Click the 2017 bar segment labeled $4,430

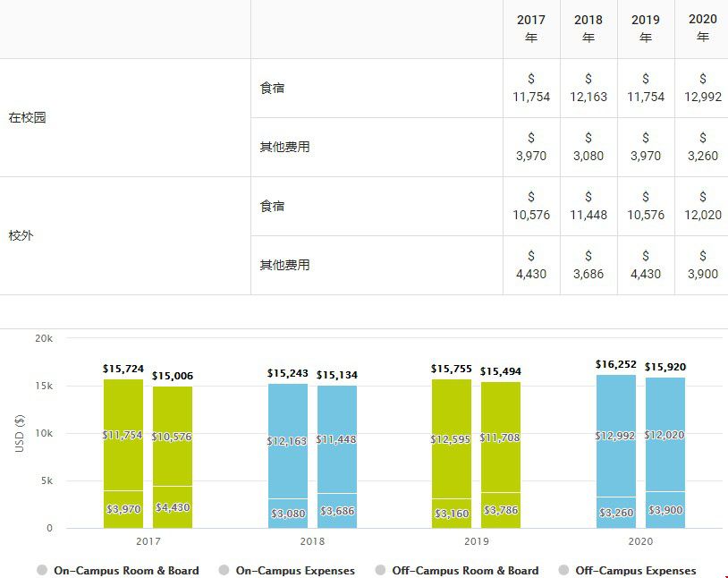[x=173, y=507]
